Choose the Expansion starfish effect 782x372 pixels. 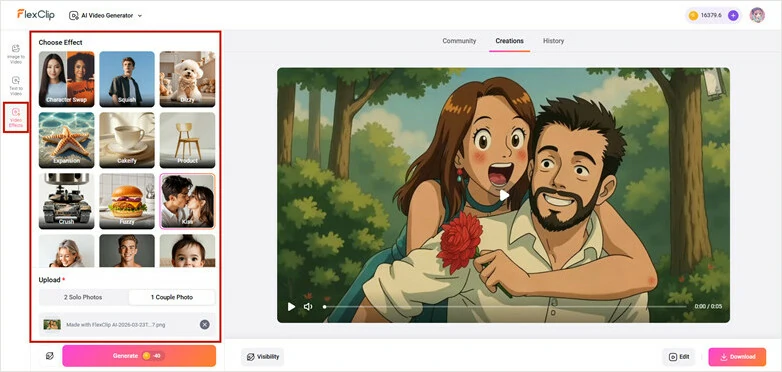[x=66, y=140]
